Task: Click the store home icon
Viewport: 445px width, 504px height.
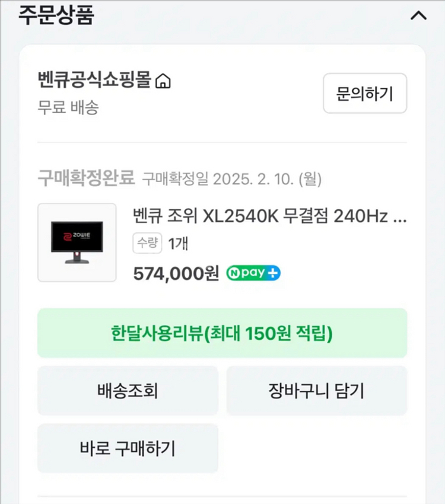Action: coord(163,81)
